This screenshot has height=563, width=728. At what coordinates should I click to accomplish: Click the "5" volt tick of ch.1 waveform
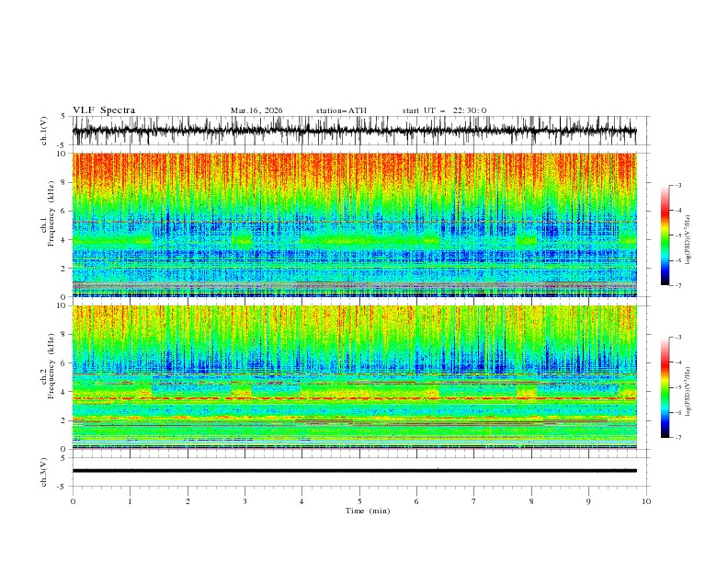coord(64,116)
